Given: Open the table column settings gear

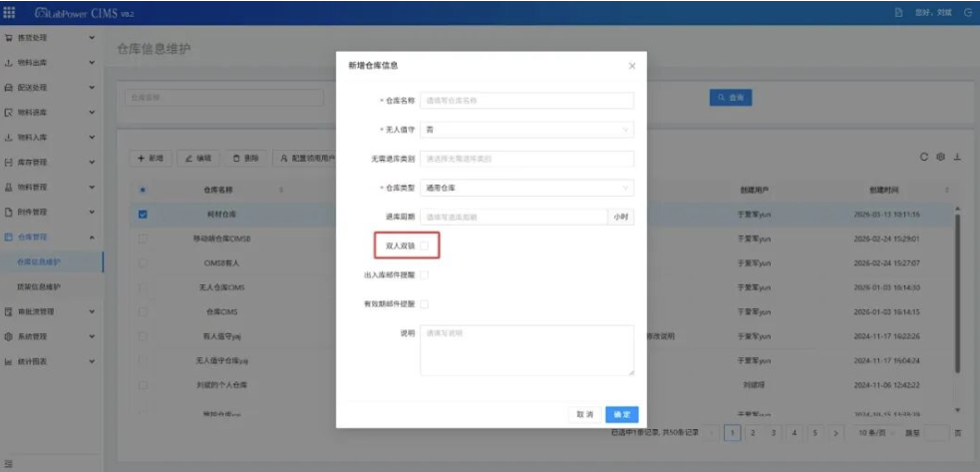Looking at the screenshot, I should 940,157.
